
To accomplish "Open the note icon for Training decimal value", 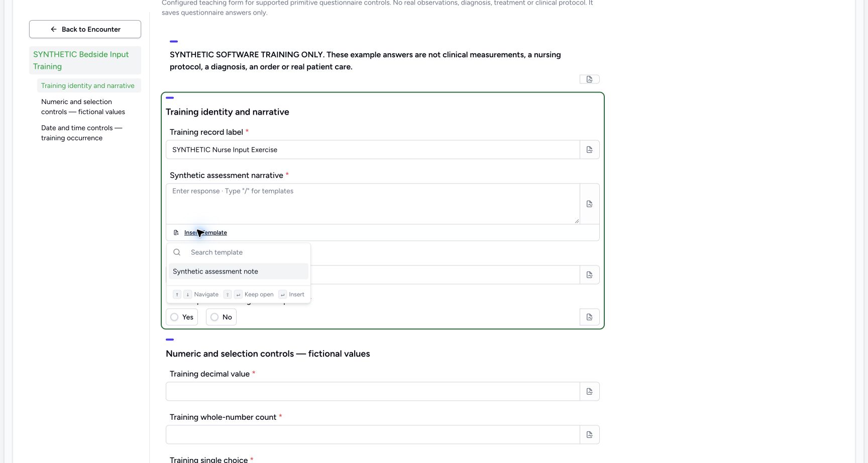I will 590,392.
